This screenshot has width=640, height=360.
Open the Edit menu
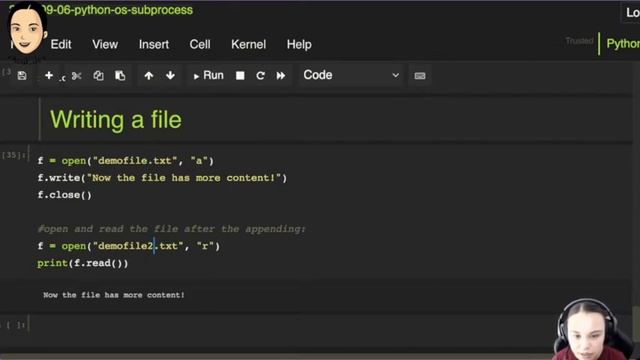click(61, 44)
